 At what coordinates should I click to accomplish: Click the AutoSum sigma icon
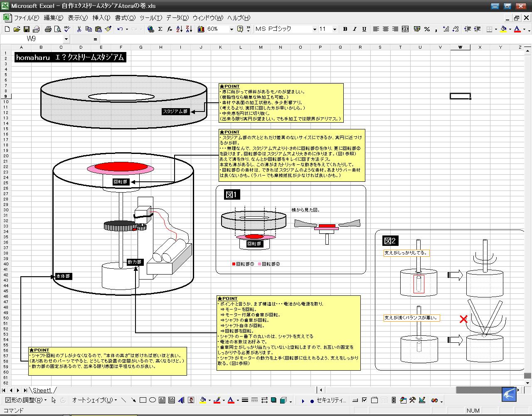(x=160, y=29)
